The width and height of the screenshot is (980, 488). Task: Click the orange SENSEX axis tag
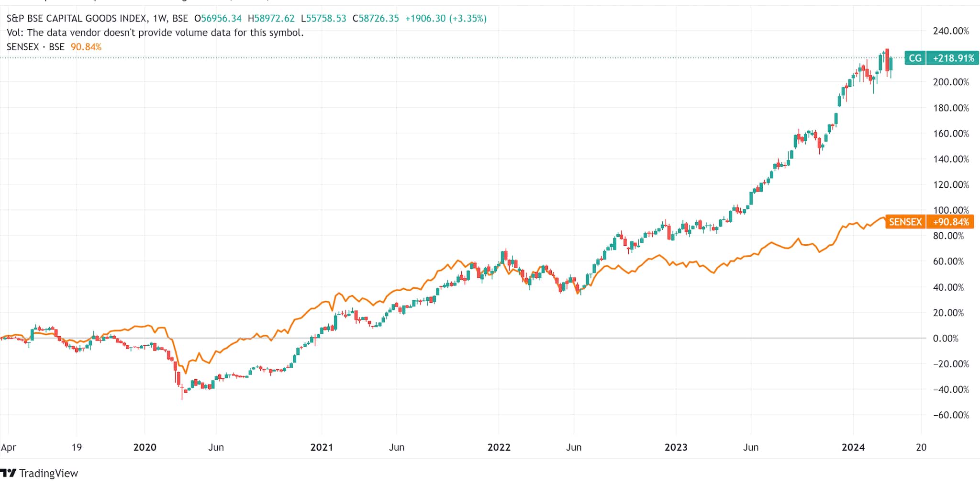(905, 222)
